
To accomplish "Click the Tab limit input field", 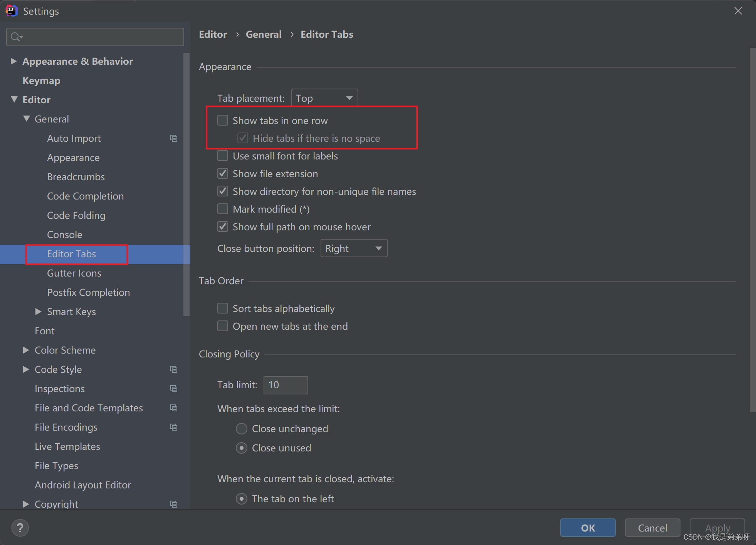I will coord(286,385).
